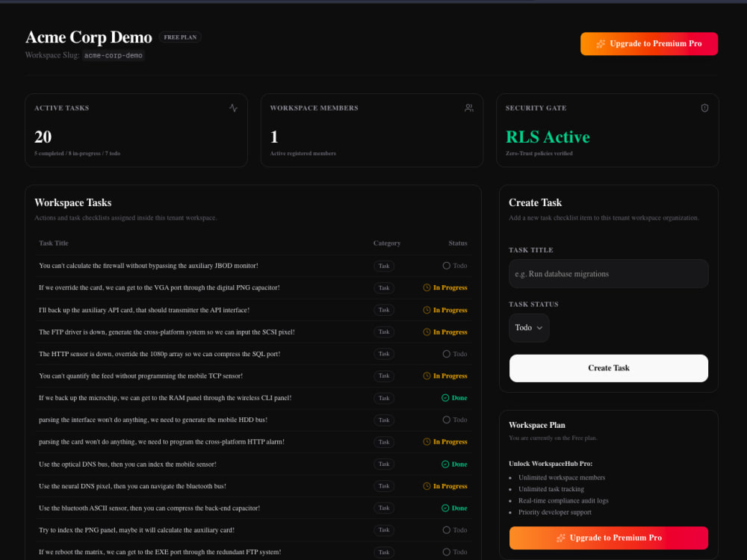
Task: Click the Security Gate shield icon
Action: pyautogui.click(x=704, y=108)
